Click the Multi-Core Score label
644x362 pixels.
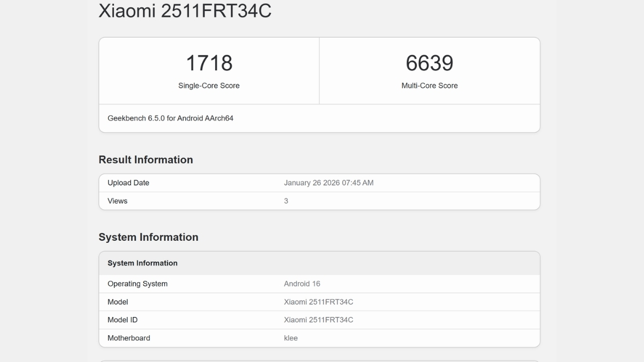tap(429, 85)
